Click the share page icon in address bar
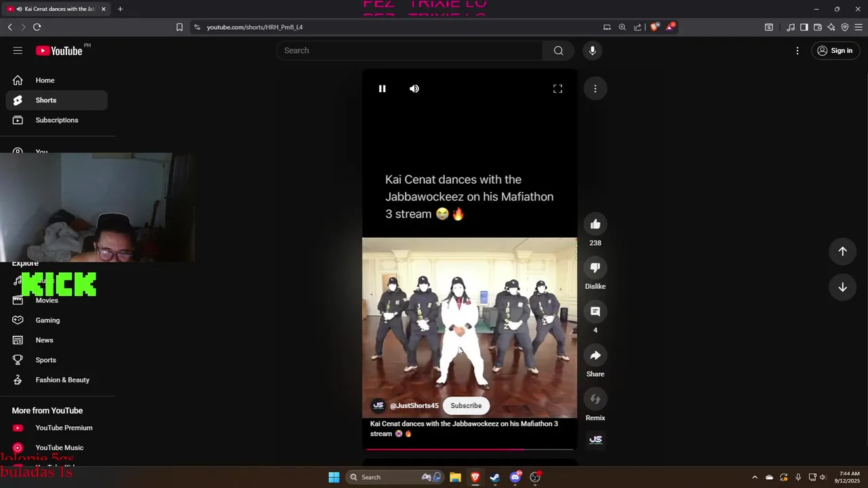Screen dimensions: 868x488 (637, 27)
